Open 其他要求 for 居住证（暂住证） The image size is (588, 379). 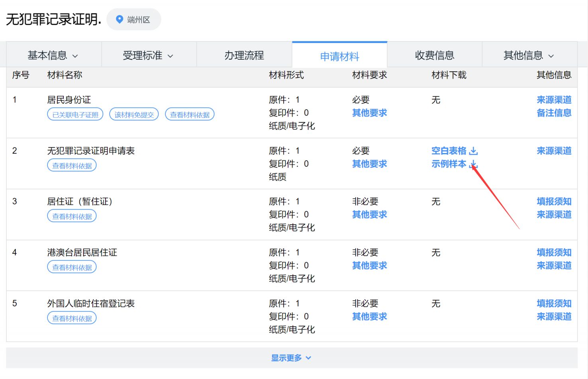(369, 215)
